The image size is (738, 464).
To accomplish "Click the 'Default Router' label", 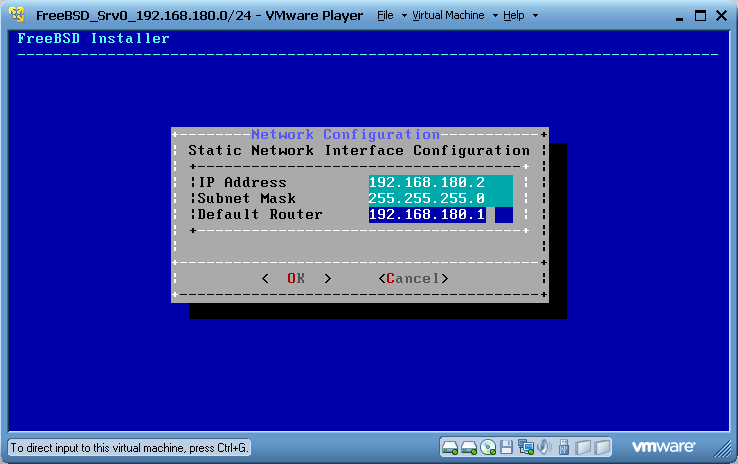I will pyautogui.click(x=260, y=215).
